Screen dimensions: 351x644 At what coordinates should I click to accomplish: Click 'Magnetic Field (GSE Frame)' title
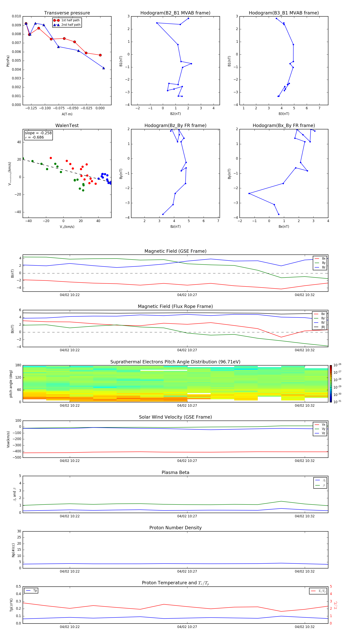coord(175,251)
